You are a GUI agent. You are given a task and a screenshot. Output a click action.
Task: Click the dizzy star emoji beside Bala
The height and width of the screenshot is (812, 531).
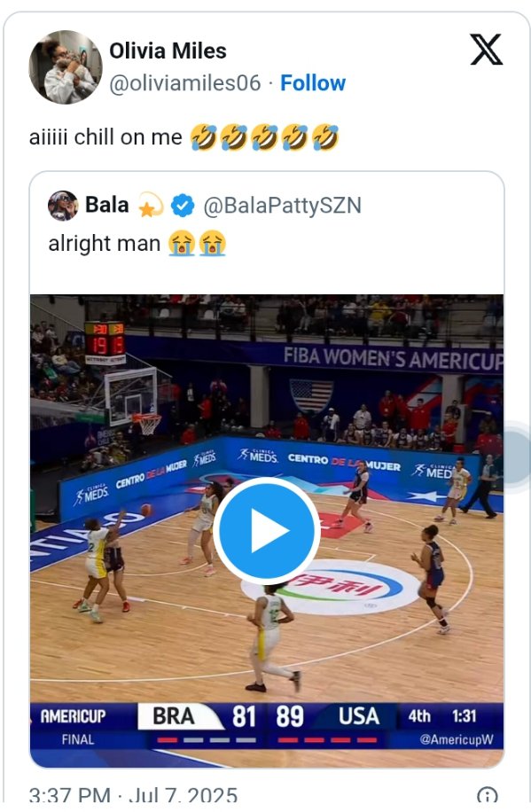point(150,206)
